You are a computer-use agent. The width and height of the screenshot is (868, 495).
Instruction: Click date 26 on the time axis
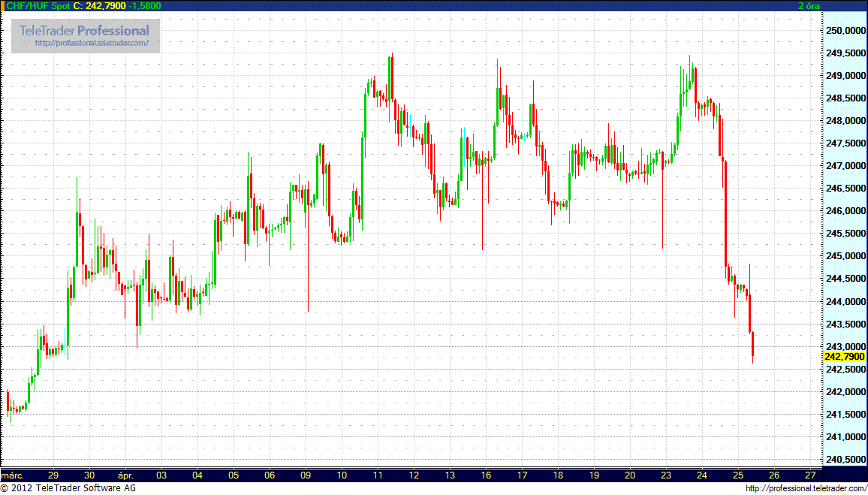(x=774, y=475)
